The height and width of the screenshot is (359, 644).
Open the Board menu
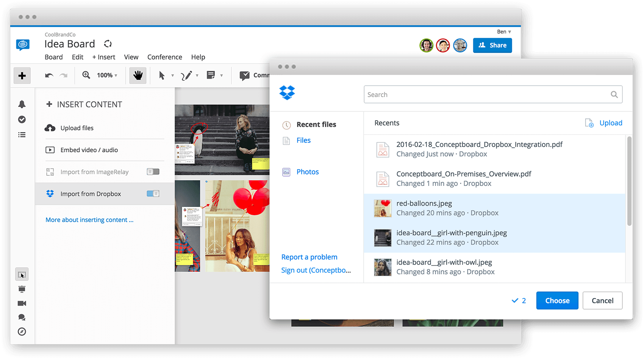pyautogui.click(x=54, y=57)
